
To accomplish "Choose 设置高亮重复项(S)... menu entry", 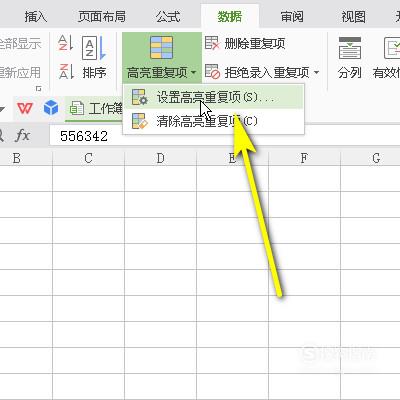I will pos(213,97).
